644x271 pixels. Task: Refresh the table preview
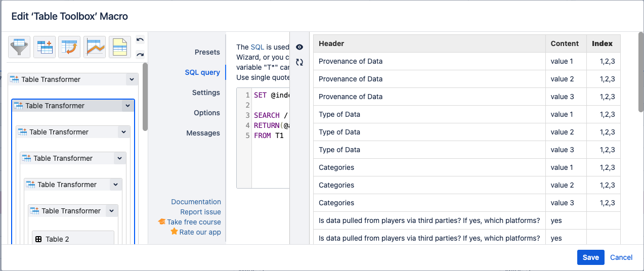click(x=299, y=62)
